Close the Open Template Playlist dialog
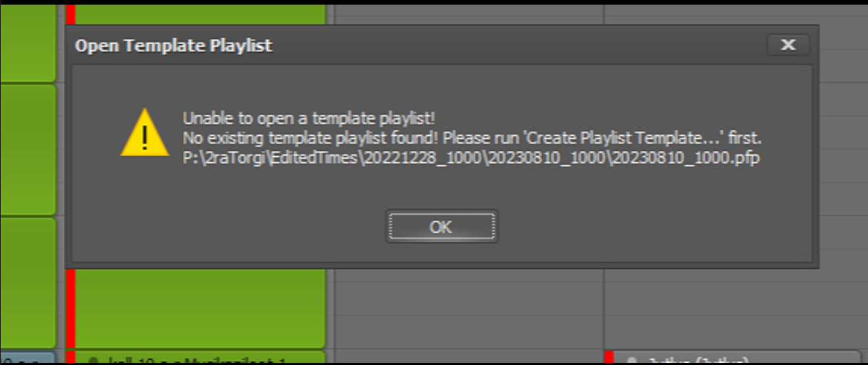Image resolution: width=868 pixels, height=365 pixels. [x=788, y=45]
